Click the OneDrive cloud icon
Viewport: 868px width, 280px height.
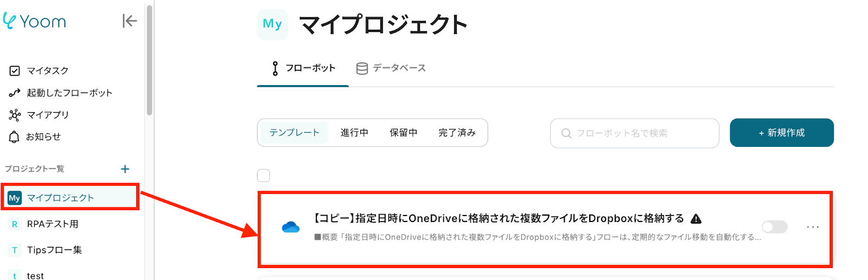pyautogui.click(x=291, y=227)
